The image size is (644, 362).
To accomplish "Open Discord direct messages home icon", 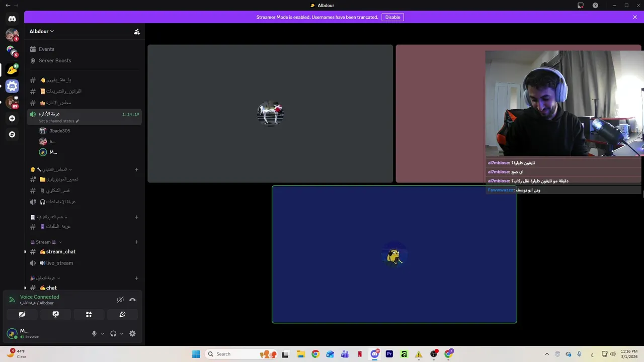I will (x=12, y=19).
